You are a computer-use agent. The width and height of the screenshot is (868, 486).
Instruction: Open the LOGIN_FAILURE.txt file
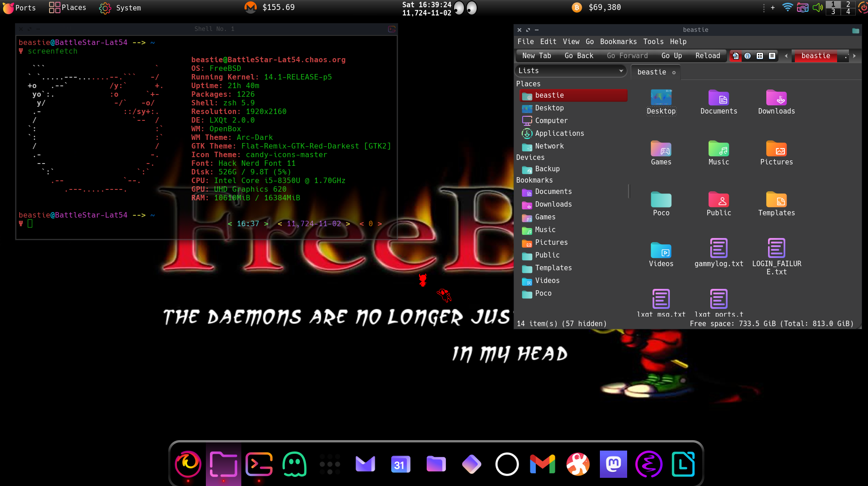coord(777,257)
